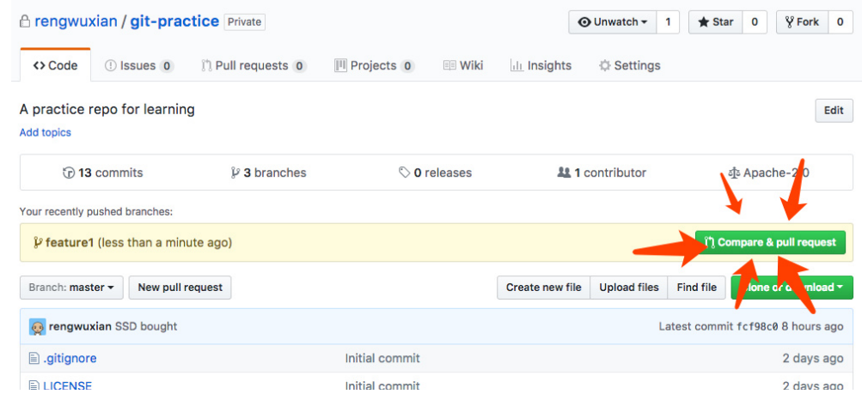Click Compare & pull request button
The image size is (868, 400).
(770, 242)
